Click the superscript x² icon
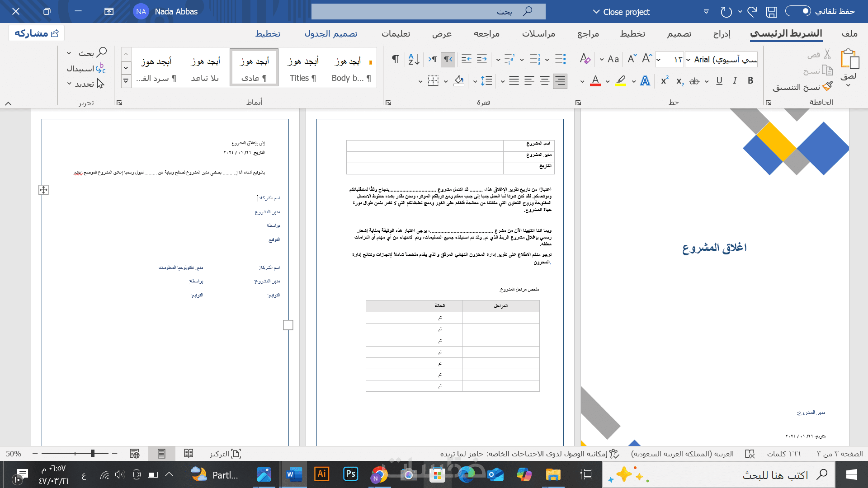 (665, 81)
